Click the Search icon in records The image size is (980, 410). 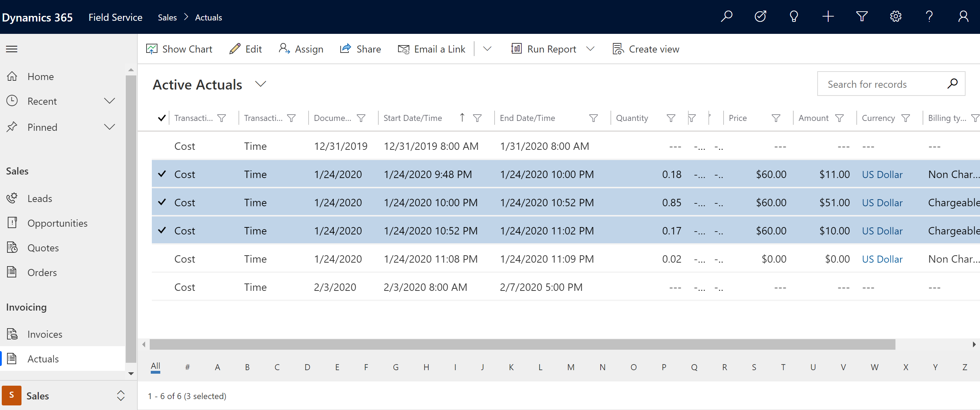tap(954, 84)
